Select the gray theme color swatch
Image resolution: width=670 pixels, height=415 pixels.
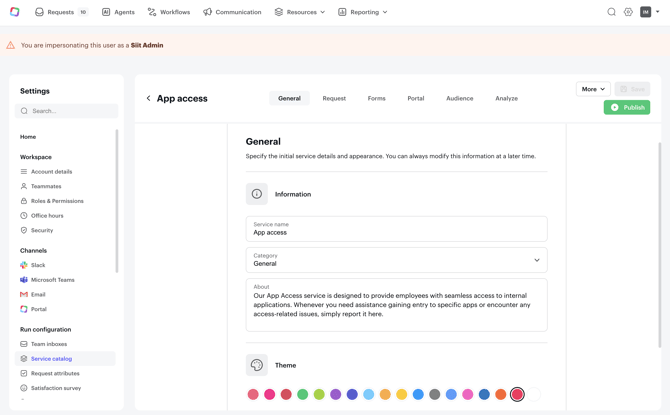pyautogui.click(x=435, y=395)
